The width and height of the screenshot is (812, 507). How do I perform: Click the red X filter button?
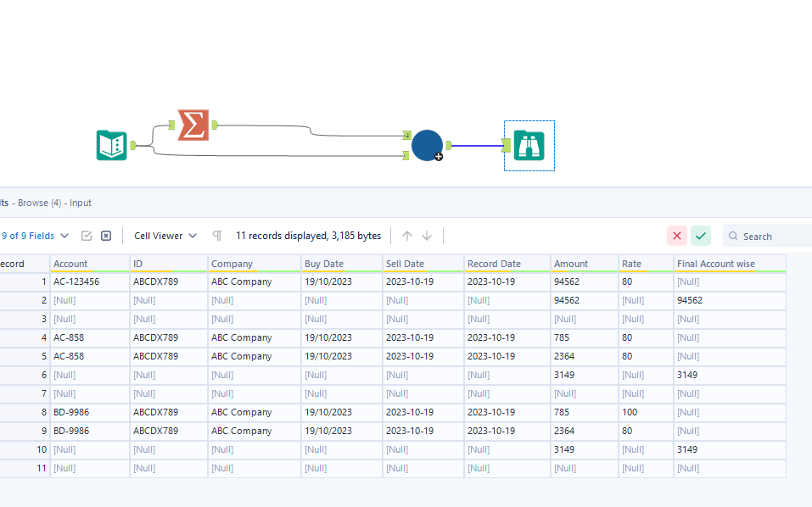(677, 235)
